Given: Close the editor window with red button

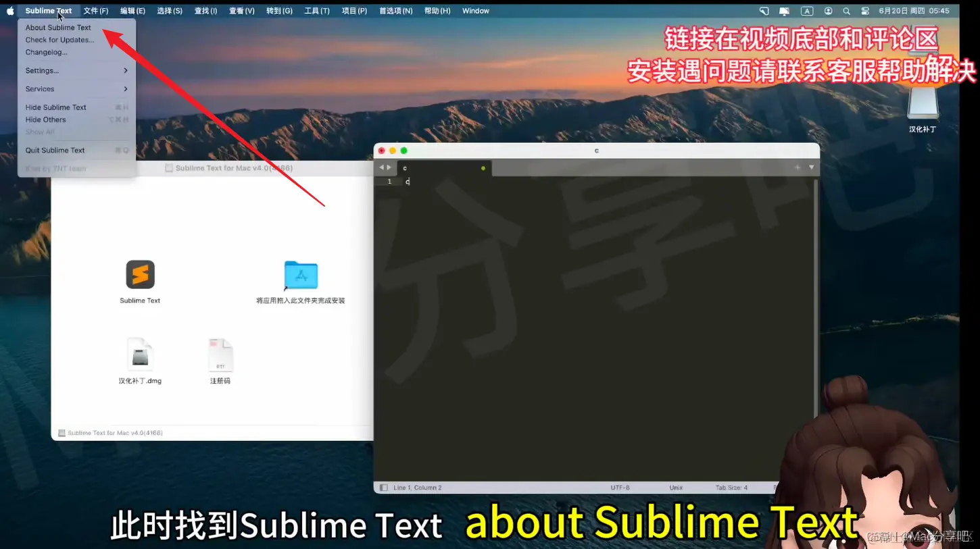Looking at the screenshot, I should (x=382, y=151).
